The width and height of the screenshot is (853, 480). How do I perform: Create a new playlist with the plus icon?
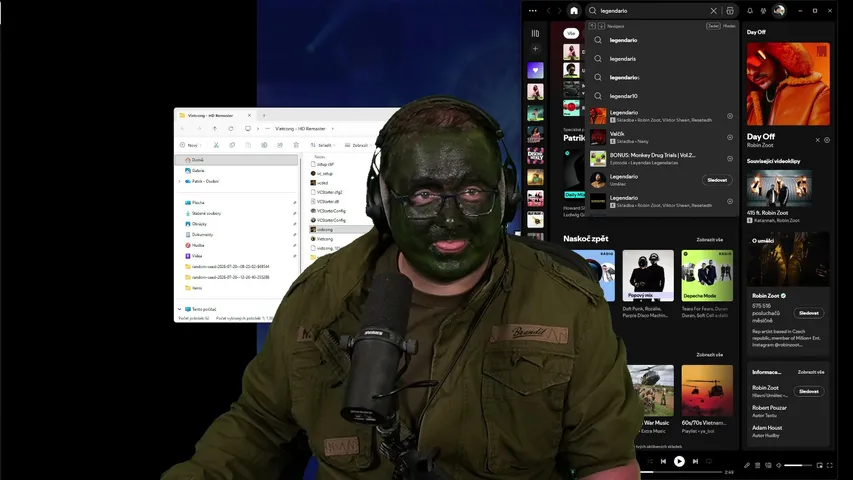click(x=535, y=49)
